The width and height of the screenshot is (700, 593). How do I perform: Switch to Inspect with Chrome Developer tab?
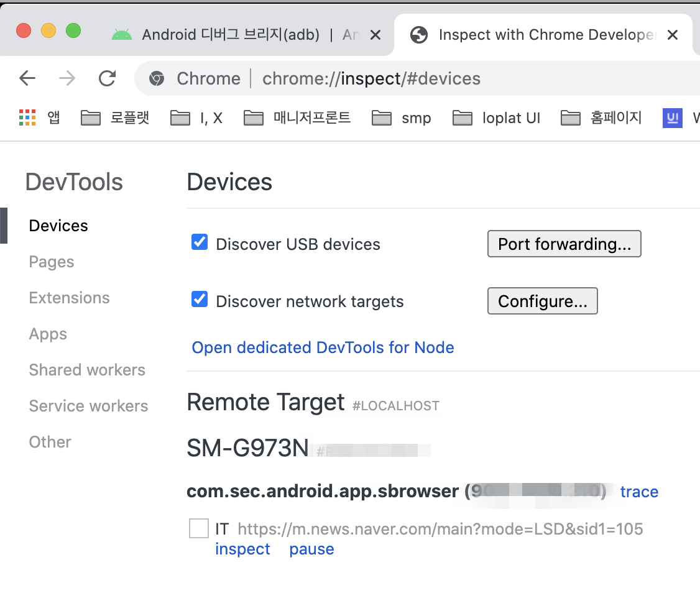543,35
